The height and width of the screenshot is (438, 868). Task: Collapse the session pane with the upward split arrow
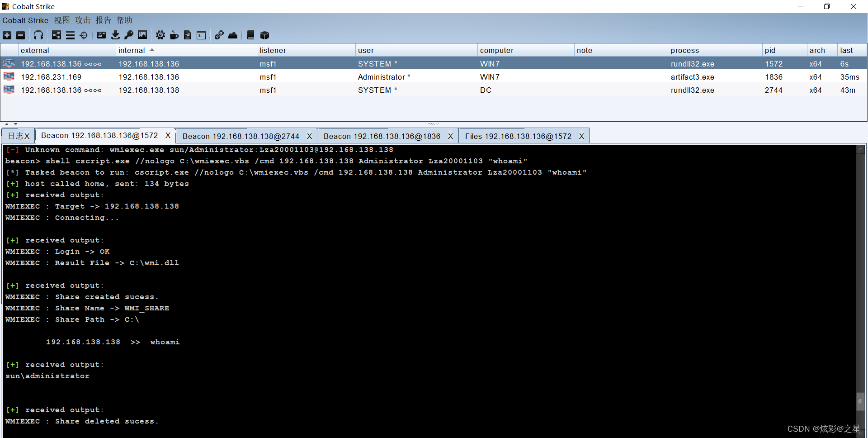point(6,124)
